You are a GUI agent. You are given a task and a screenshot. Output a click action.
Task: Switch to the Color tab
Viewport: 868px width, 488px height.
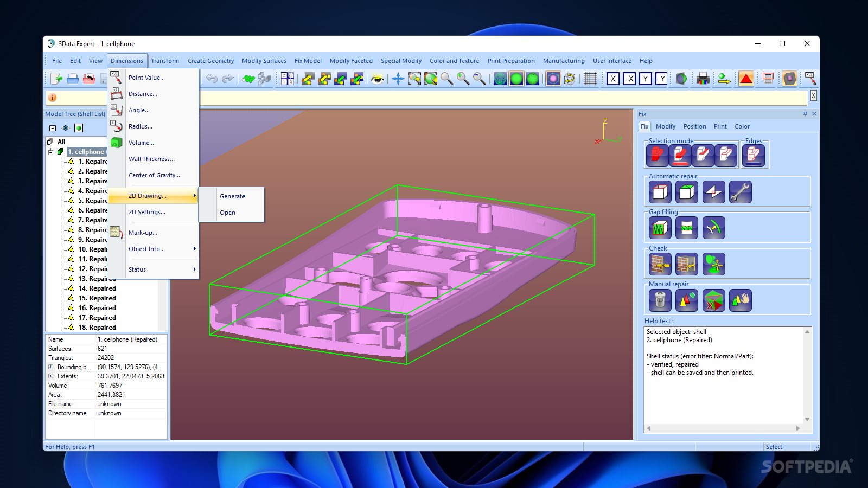[x=742, y=126]
